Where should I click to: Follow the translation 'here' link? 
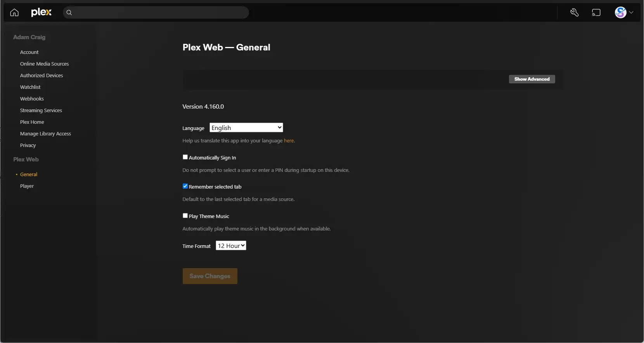pos(289,141)
